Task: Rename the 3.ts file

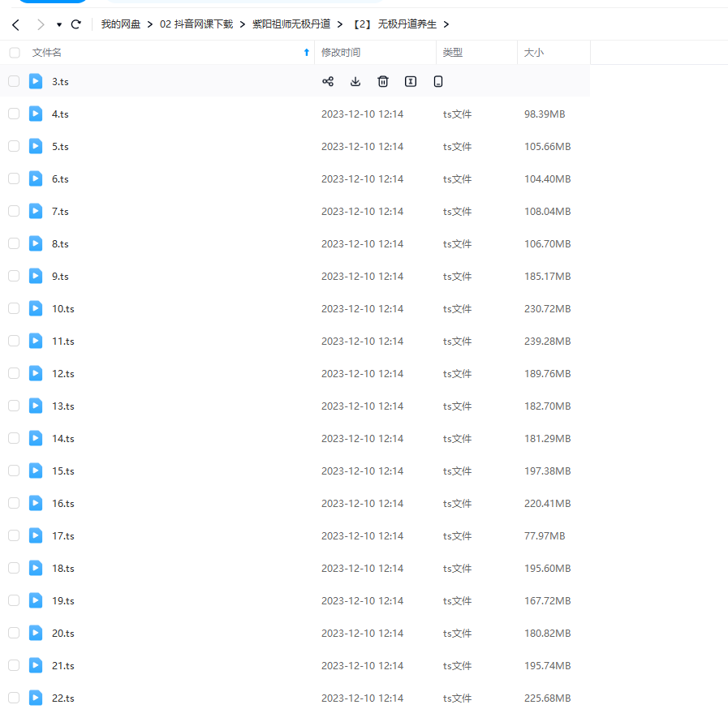Action: [411, 82]
